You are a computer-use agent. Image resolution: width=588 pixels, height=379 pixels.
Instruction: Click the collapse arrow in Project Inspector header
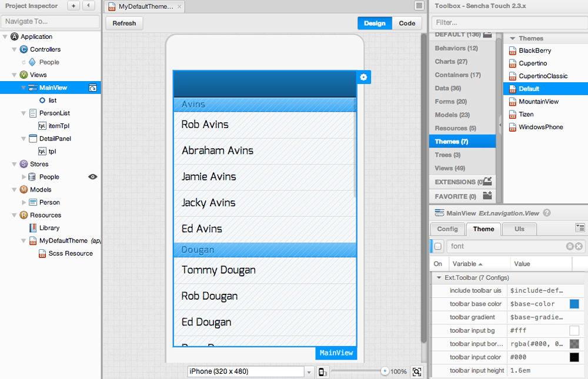click(89, 6)
